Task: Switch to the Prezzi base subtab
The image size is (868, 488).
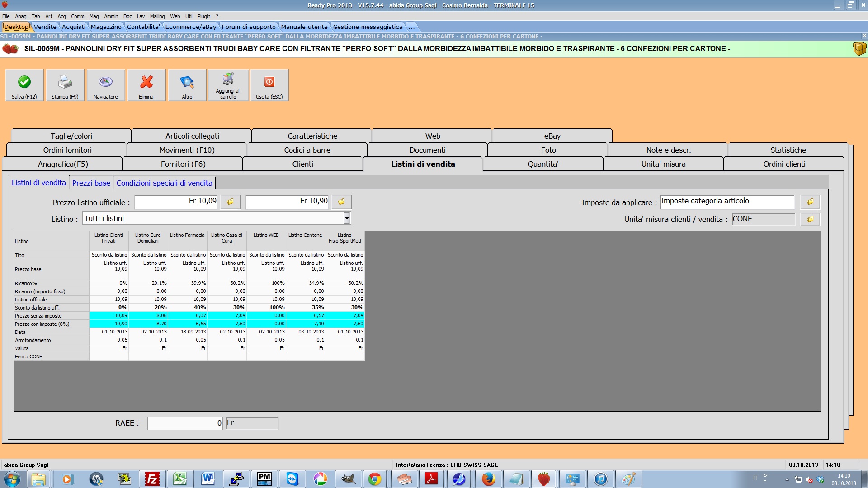Action: pyautogui.click(x=91, y=183)
